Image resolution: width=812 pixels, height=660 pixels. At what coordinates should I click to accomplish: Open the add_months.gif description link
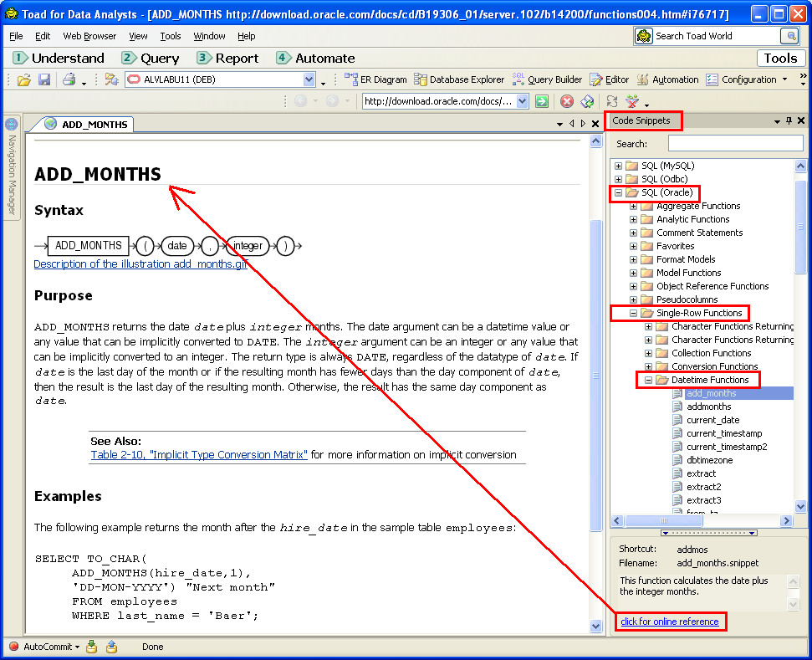tap(140, 264)
